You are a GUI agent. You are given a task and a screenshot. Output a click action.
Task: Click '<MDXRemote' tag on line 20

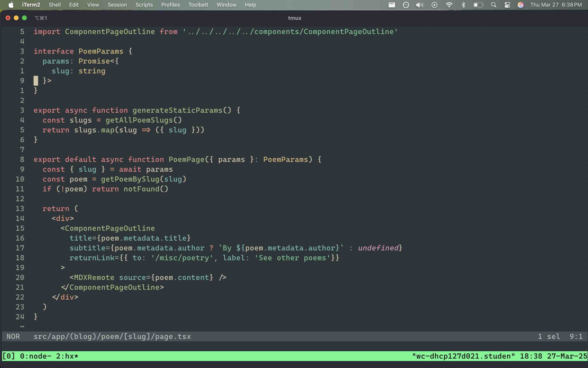tap(92, 277)
